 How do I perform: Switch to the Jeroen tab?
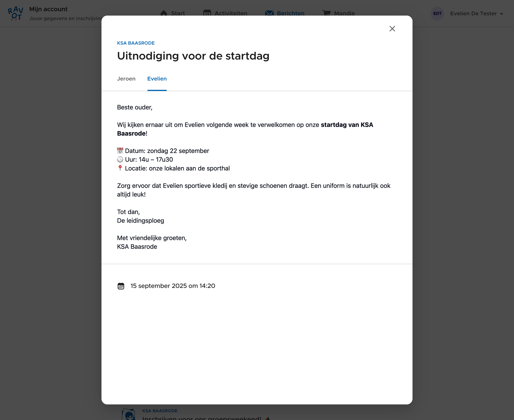click(x=126, y=79)
